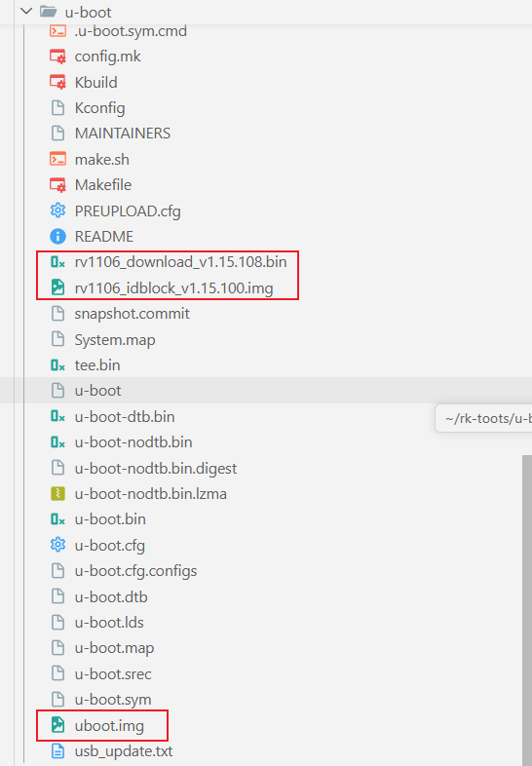
Task: Open the README file
Action: [x=104, y=237]
